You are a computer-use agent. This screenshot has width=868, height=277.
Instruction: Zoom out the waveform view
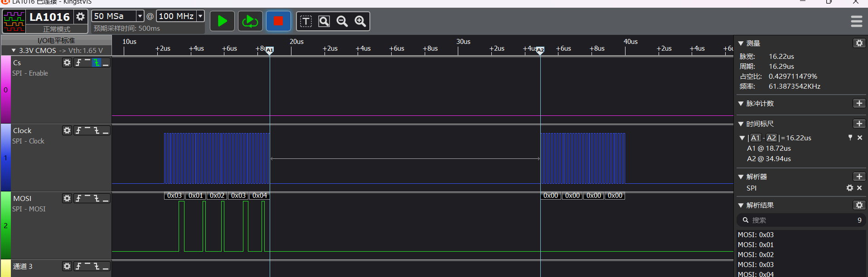pos(342,21)
